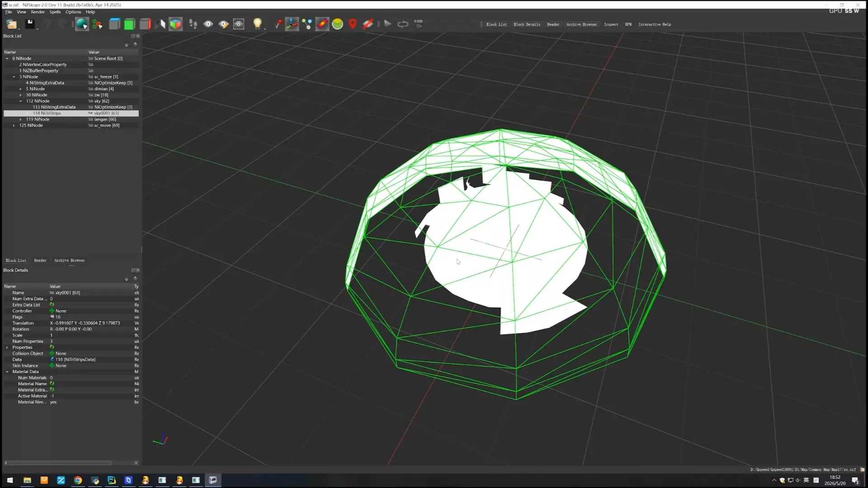The height and width of the screenshot is (488, 868).
Task: Click the Block List toolbar button
Action: coord(496,24)
